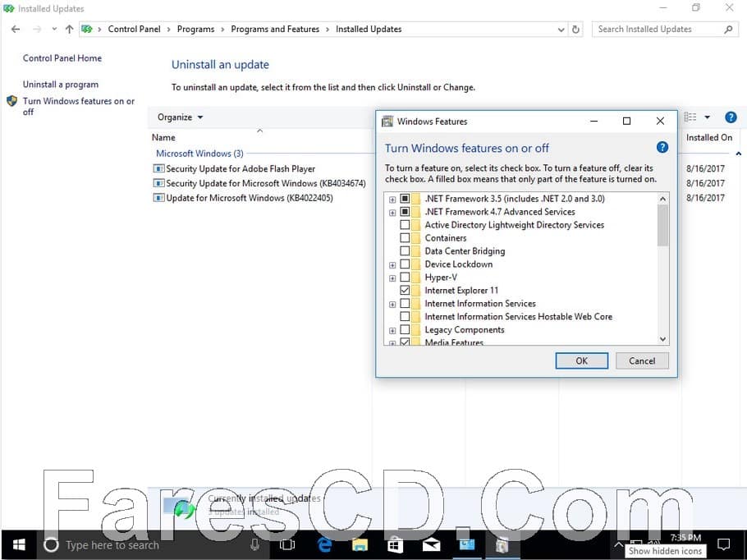Viewport: 747px width, 560px height.
Task: Click the taskbar microphone icon
Action: coord(254,544)
